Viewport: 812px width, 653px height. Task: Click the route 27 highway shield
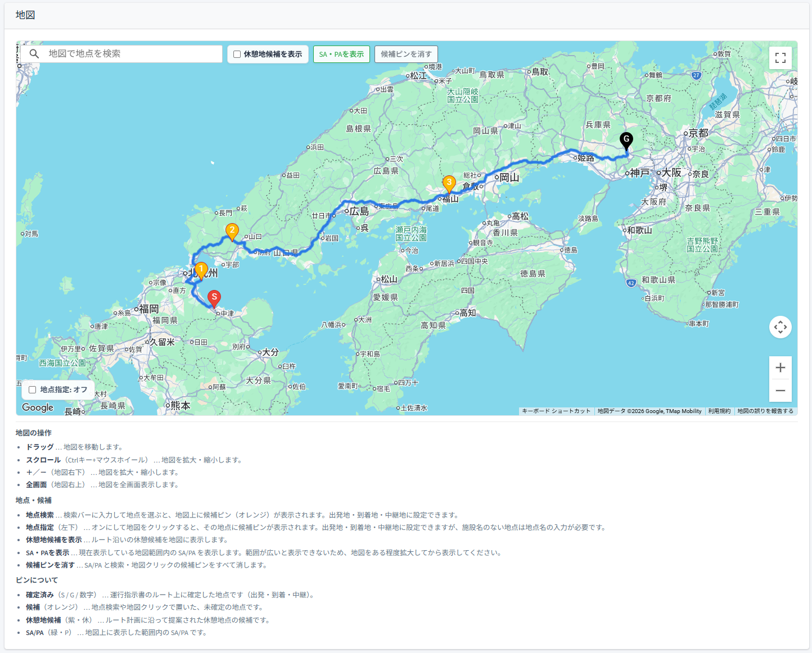point(696,75)
